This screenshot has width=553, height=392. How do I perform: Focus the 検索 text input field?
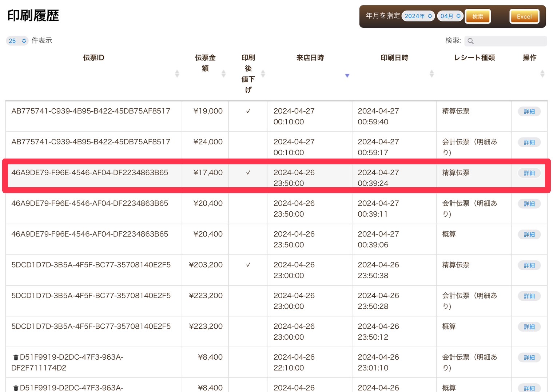pos(509,41)
